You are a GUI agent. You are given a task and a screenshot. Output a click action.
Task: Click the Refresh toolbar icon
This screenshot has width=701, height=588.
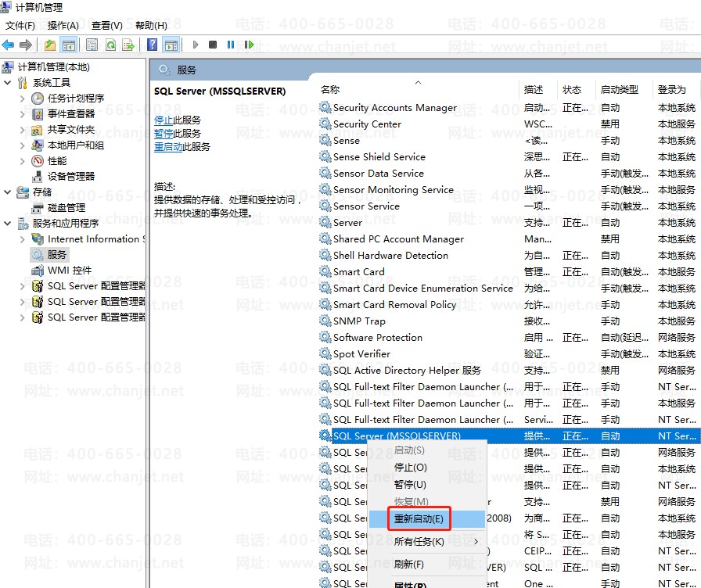tap(110, 45)
